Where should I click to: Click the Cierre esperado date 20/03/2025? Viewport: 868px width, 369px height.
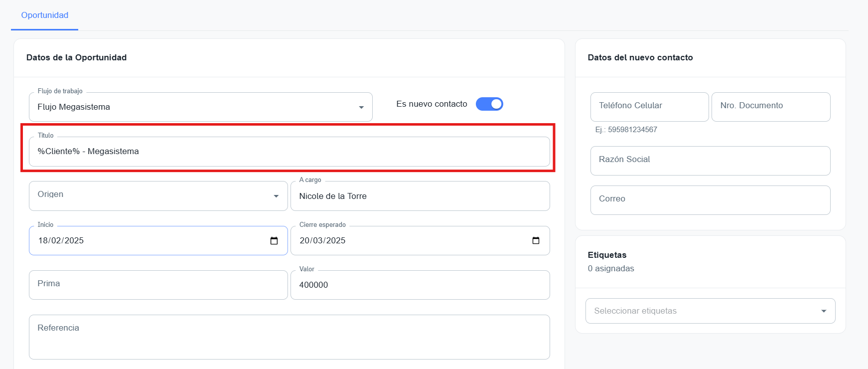(x=322, y=241)
